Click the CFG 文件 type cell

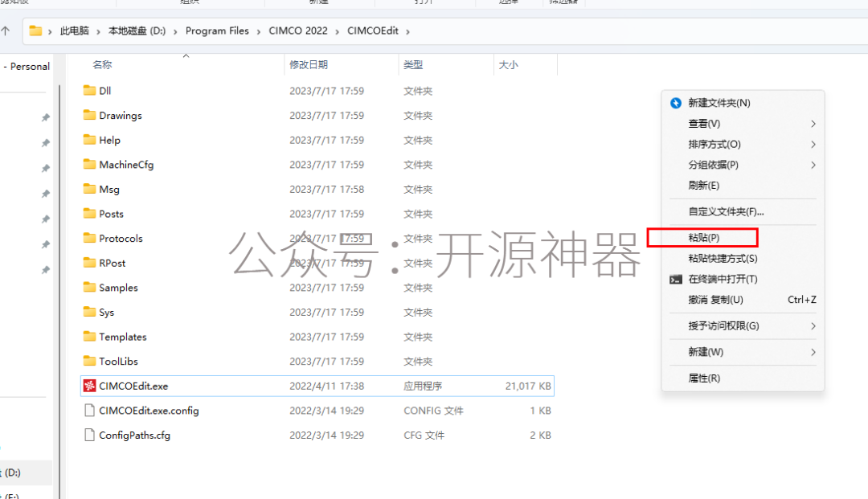[424, 436]
